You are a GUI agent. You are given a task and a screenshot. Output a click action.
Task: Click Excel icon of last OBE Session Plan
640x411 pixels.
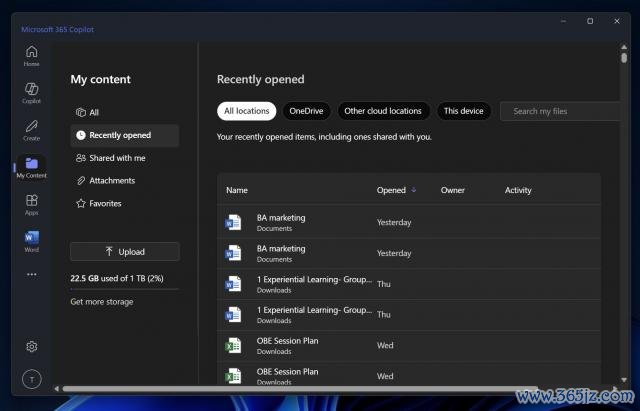pyautogui.click(x=233, y=375)
